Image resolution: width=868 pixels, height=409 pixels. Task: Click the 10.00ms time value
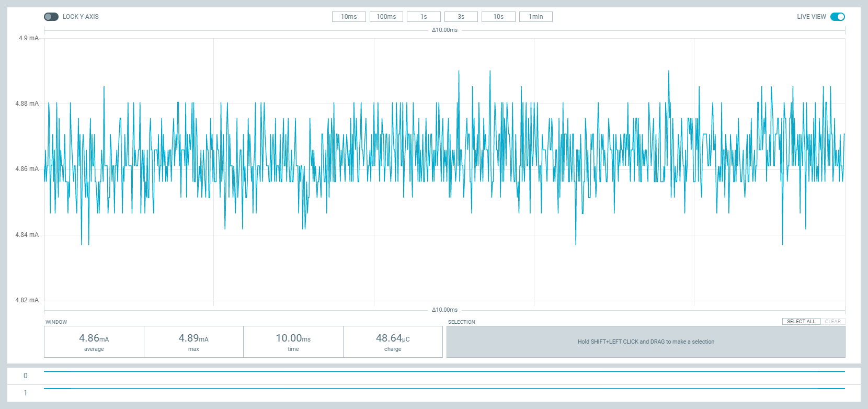pos(293,338)
